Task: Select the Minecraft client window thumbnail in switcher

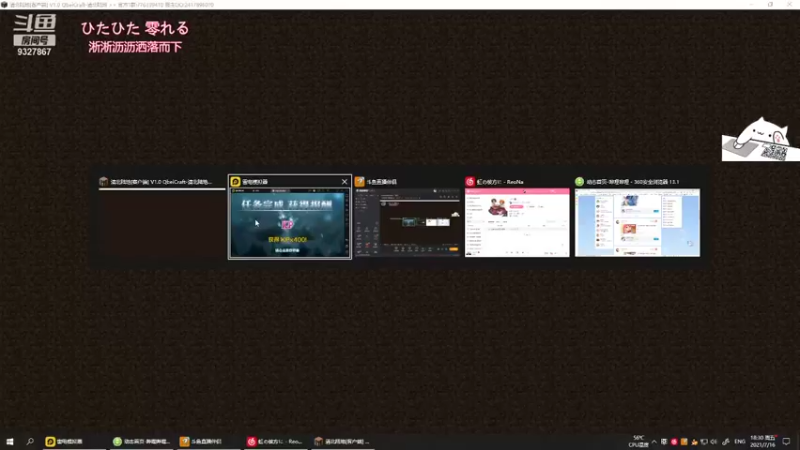Action: click(x=162, y=223)
